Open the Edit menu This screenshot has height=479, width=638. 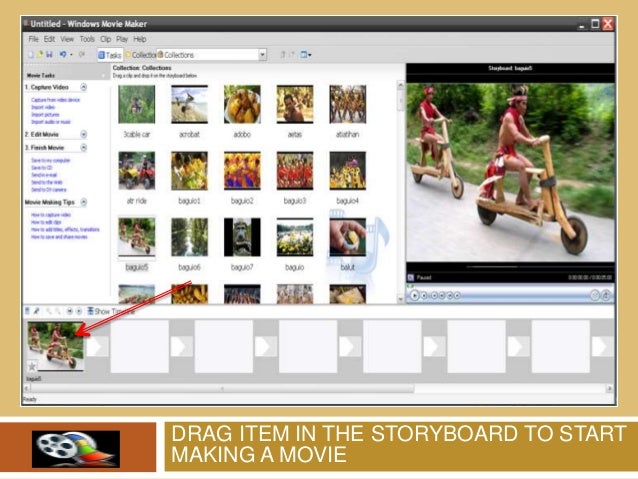(49, 39)
